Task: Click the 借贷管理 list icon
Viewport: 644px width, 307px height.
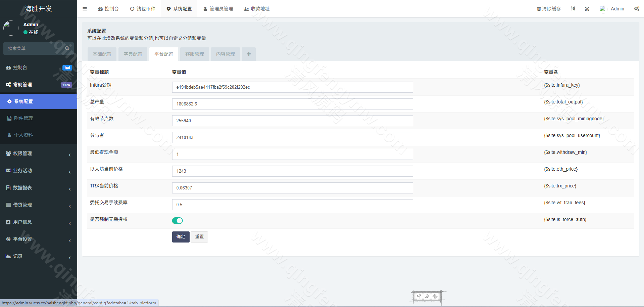Action: click(x=8, y=205)
